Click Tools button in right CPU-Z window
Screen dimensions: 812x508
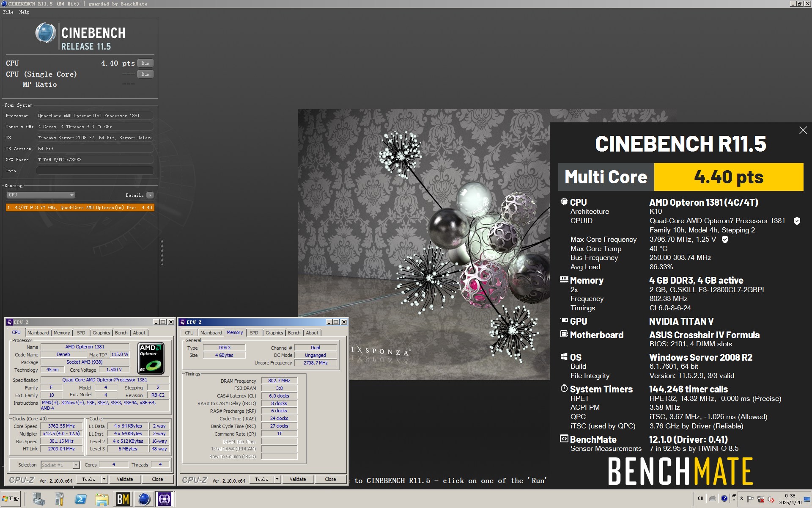261,479
